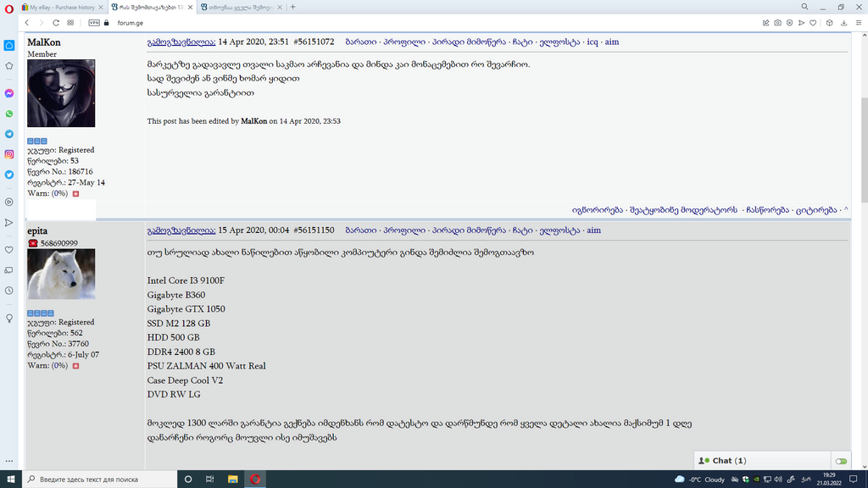The image size is (868, 488).
Task: Open the Opera main menu logo
Action: (8, 8)
